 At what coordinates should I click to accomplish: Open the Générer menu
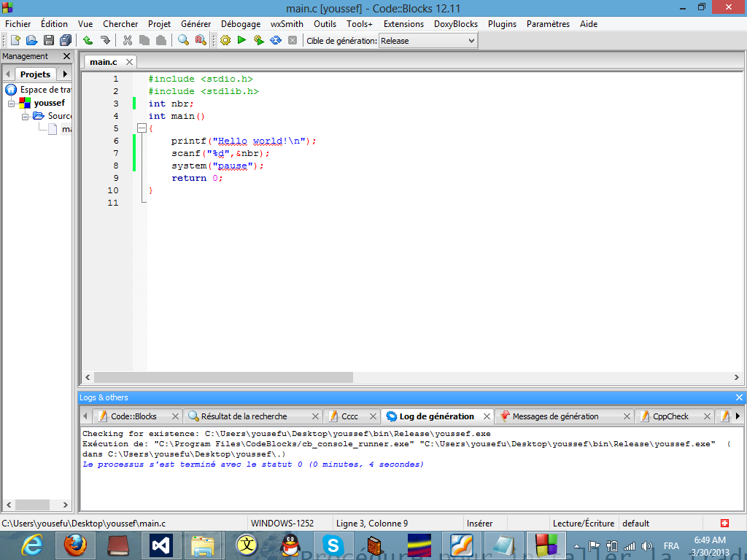click(x=196, y=24)
